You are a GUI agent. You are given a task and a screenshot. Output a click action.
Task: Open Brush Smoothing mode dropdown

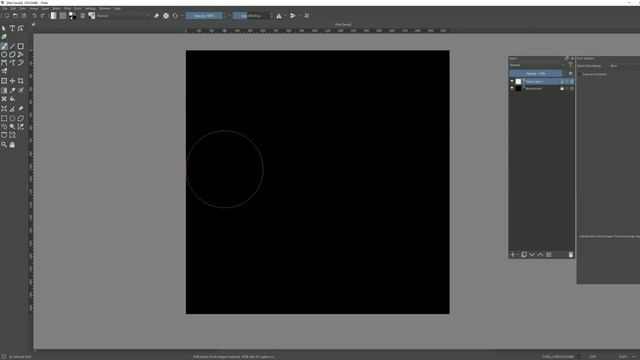pyautogui.click(x=624, y=66)
